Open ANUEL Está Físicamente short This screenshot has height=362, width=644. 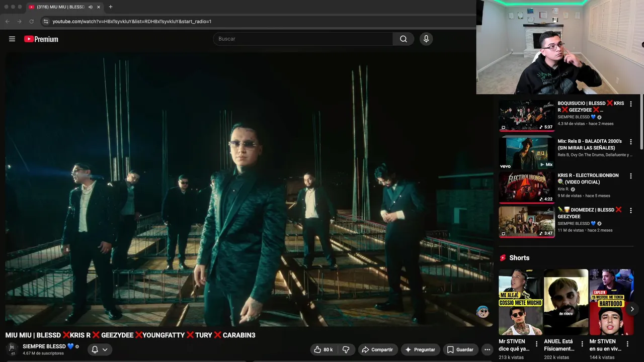tap(566, 302)
